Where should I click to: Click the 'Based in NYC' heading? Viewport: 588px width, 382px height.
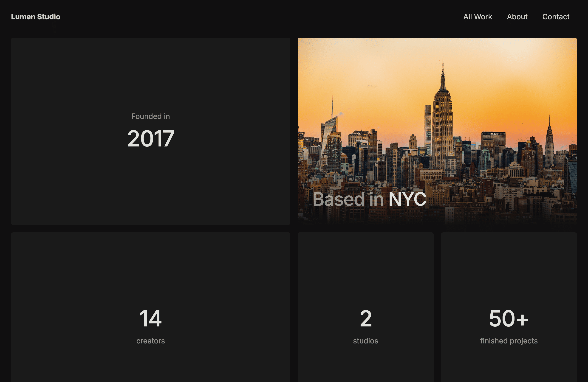(x=369, y=199)
